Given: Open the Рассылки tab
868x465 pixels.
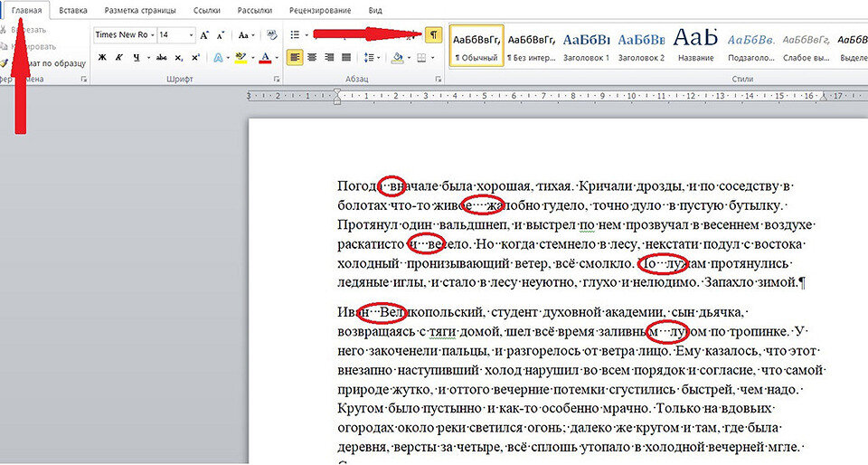Looking at the screenshot, I should click(255, 11).
